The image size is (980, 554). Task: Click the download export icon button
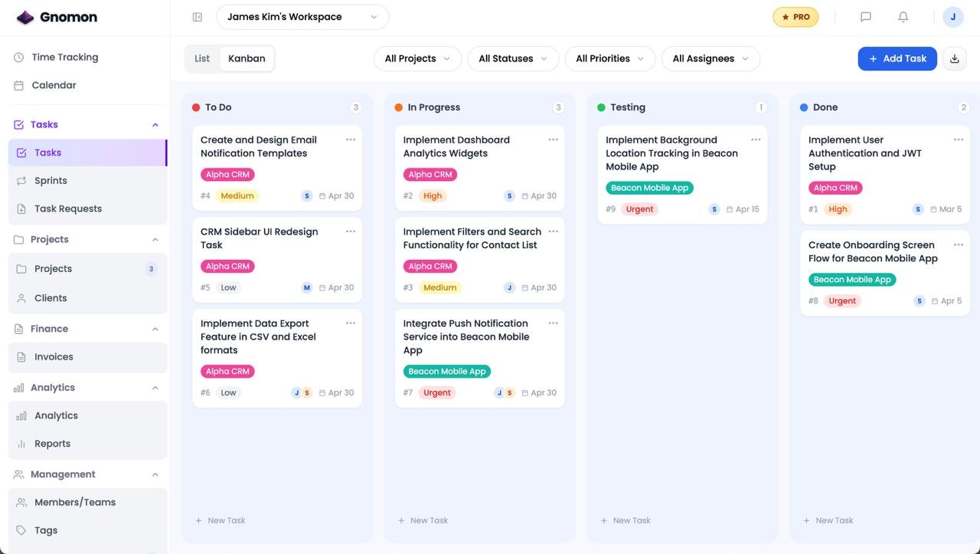955,59
